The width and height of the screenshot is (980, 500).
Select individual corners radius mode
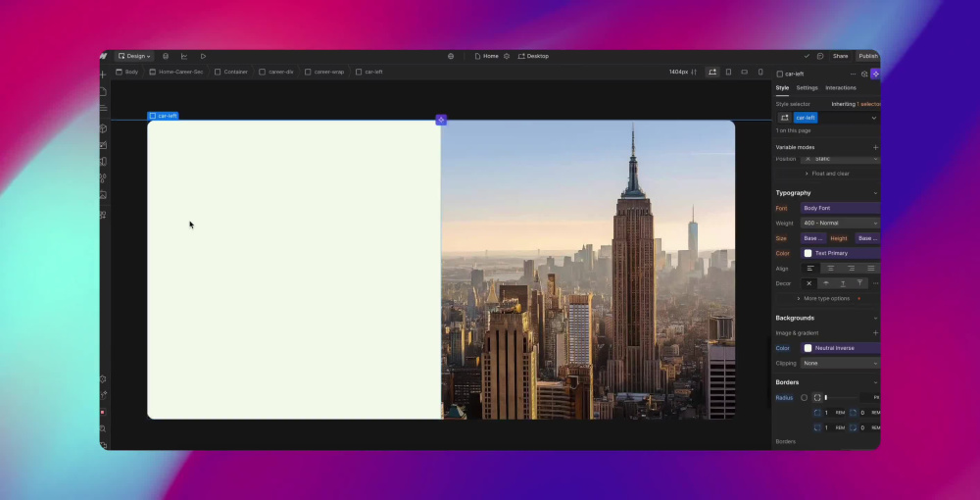[x=817, y=397]
